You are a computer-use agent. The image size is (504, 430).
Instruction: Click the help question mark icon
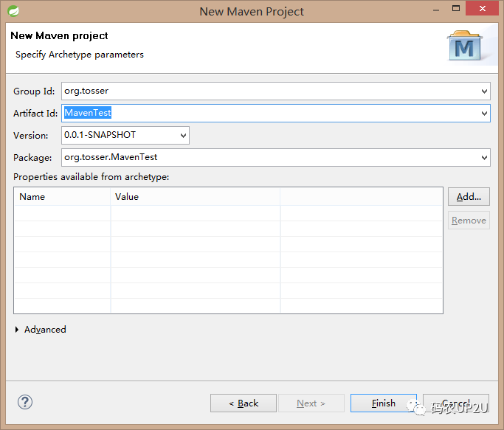25,402
